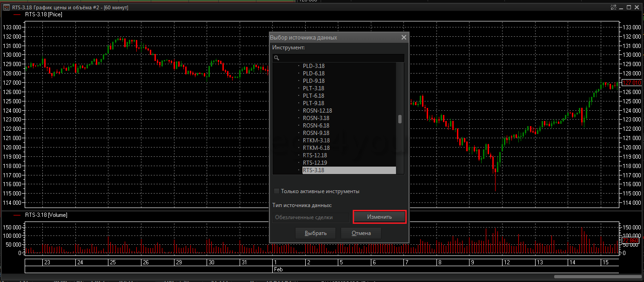This screenshot has width=644, height=282.
Task: Click the instrument list vertical scrollbar thumb
Action: [400, 119]
